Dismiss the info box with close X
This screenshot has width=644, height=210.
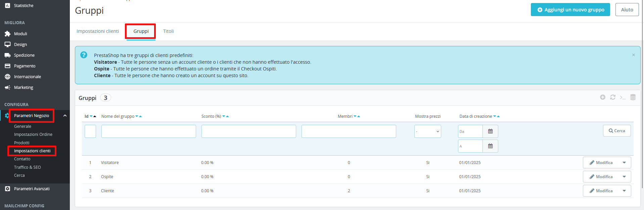[x=634, y=55]
